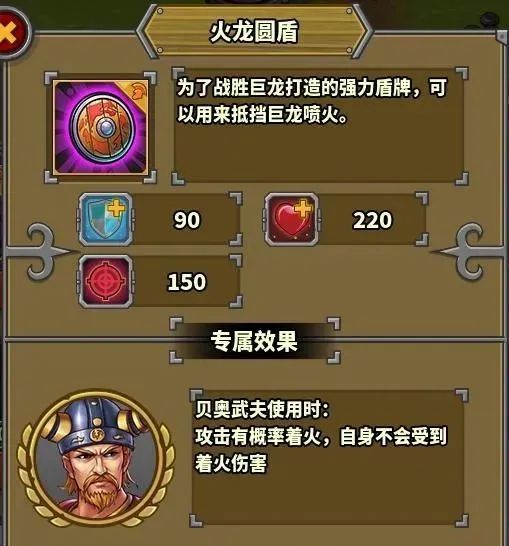
Task: Tap the 为了战胜巨龙 description line
Action: coord(312,88)
